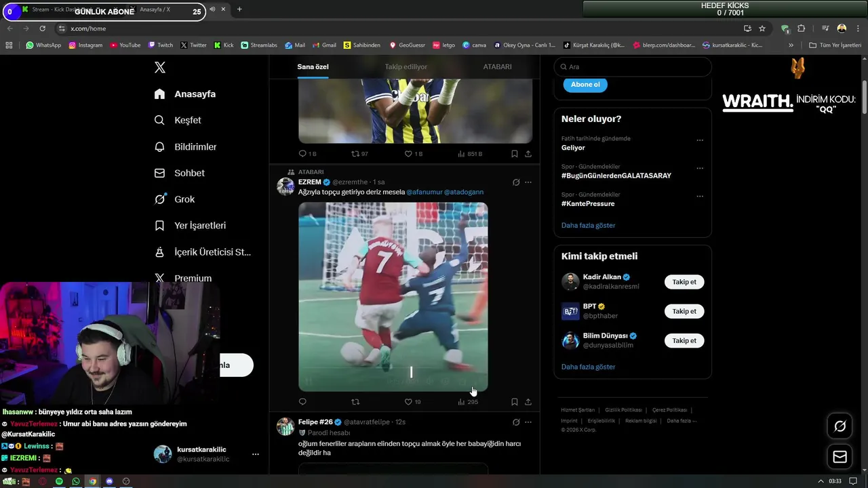View 851 B analytics on top tweet

pyautogui.click(x=470, y=154)
